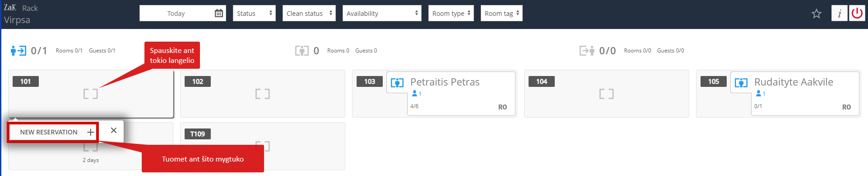This screenshot has height=176, width=868.
Task: Close the New Reservation popup
Action: click(114, 130)
